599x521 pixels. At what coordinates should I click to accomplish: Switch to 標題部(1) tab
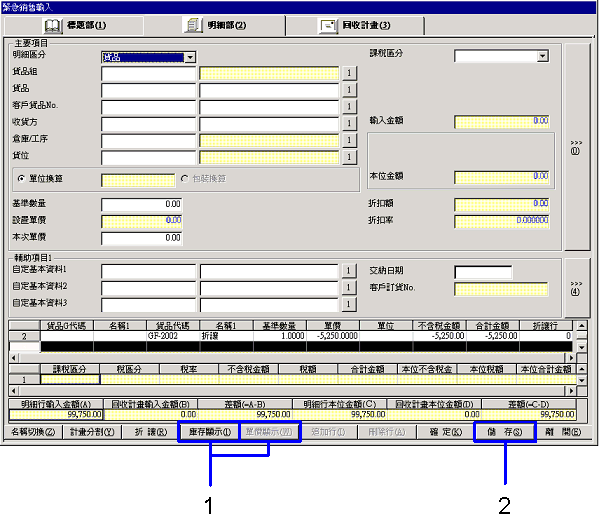(x=74, y=26)
